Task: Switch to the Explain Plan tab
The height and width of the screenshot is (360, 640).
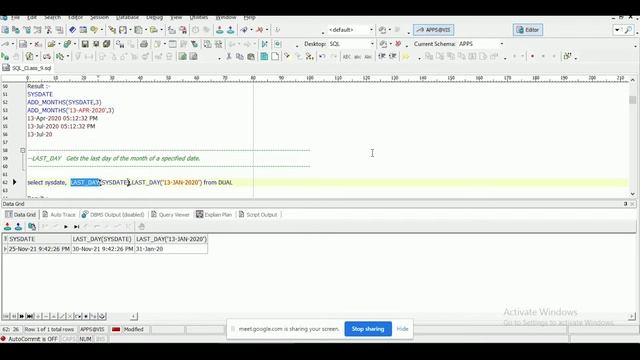Action: pyautogui.click(x=214, y=215)
